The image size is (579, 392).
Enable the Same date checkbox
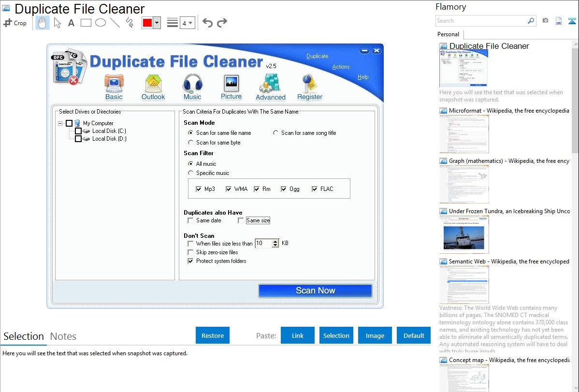tap(190, 221)
